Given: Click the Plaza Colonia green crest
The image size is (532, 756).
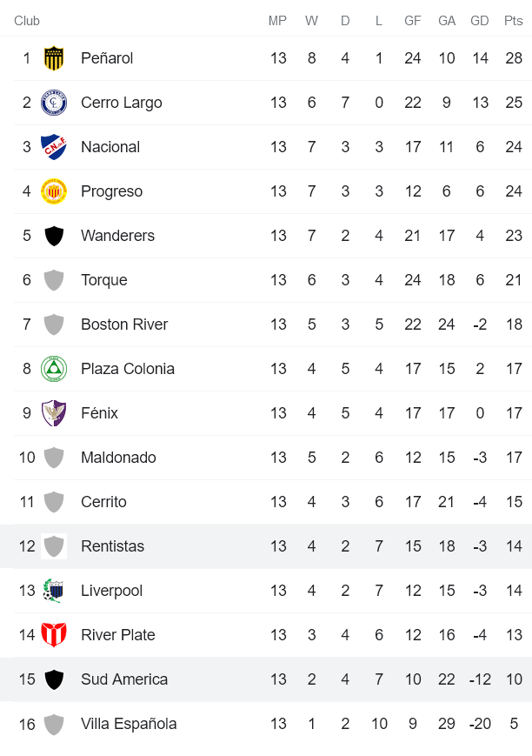Looking at the screenshot, I should [x=54, y=369].
